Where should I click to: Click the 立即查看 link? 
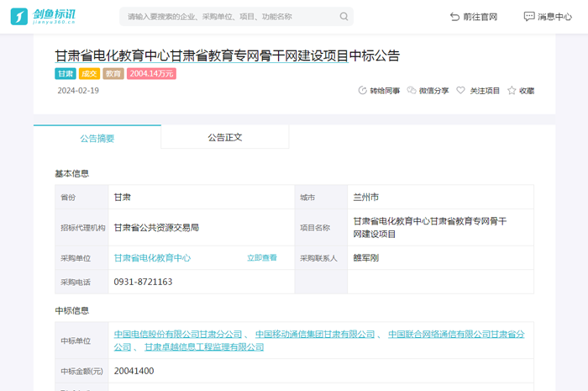coord(262,258)
